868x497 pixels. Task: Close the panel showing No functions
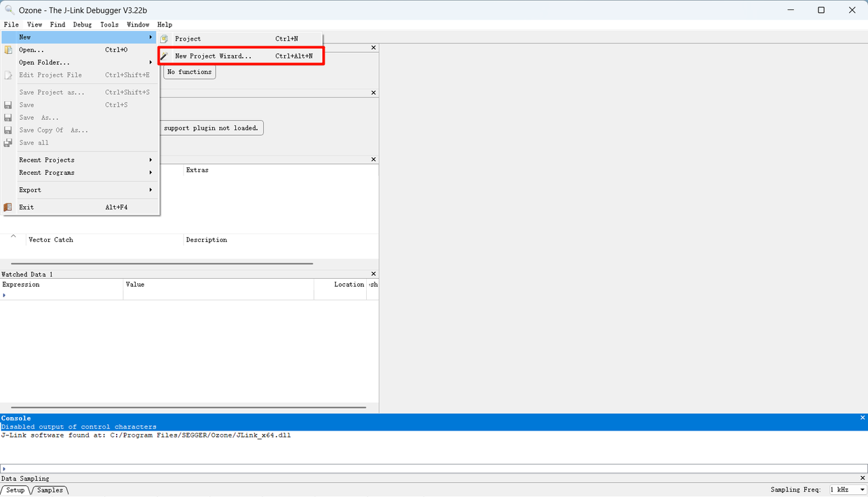click(374, 47)
